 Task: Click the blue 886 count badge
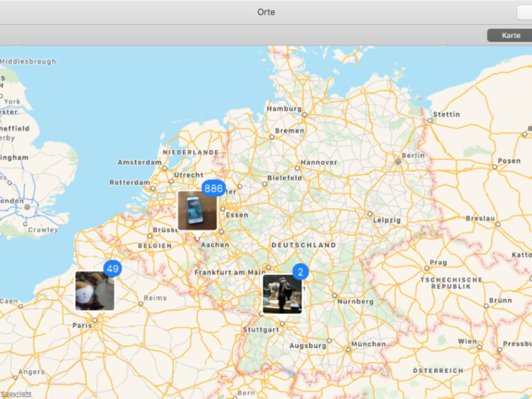(x=213, y=188)
